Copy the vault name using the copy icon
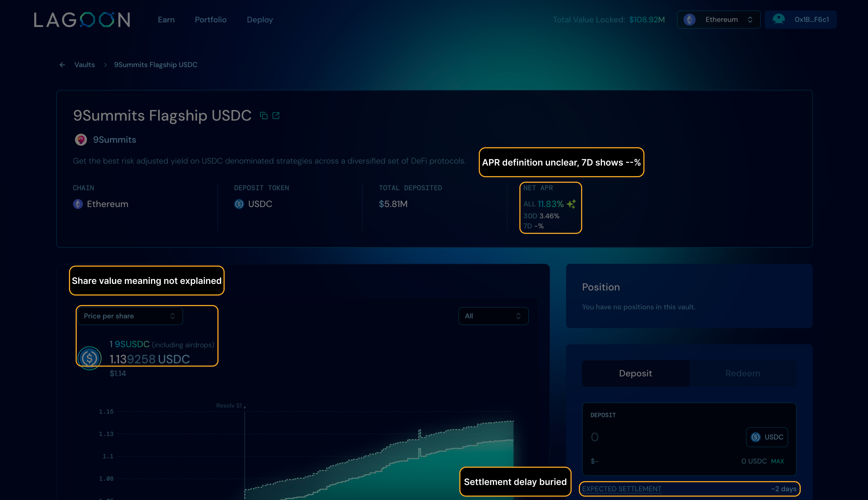 264,115
